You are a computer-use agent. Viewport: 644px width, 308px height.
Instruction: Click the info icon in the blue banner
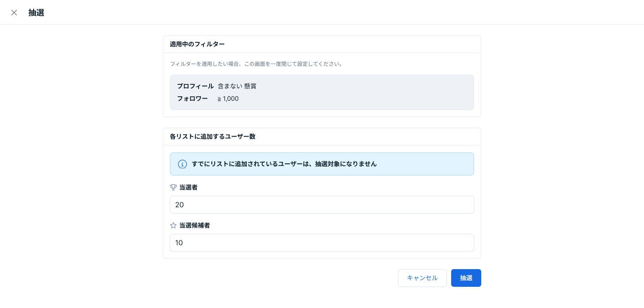182,164
